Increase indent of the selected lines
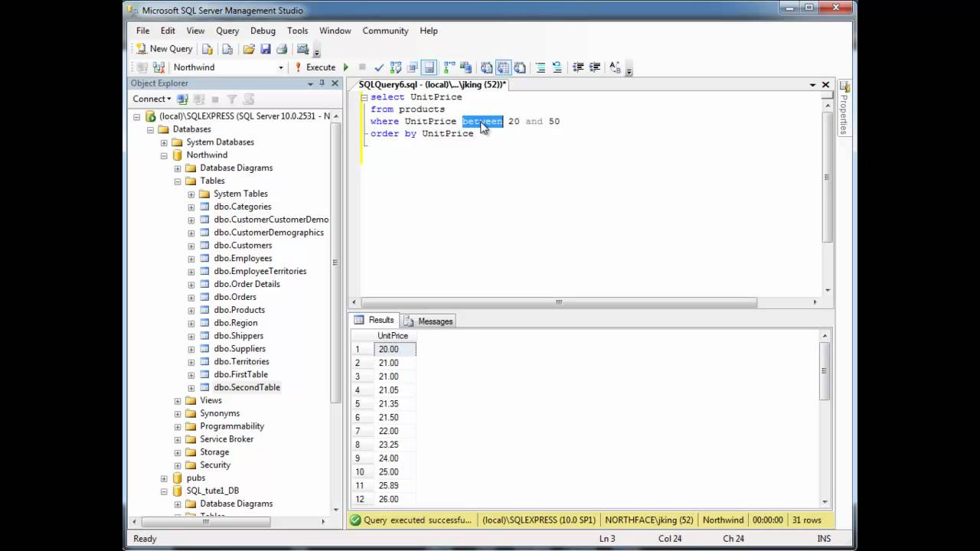 (x=594, y=67)
